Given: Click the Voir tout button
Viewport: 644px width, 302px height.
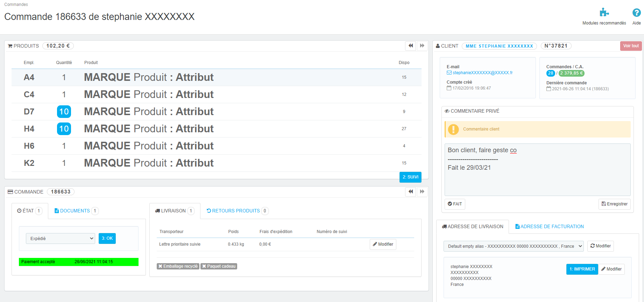Looking at the screenshot, I should (x=631, y=46).
